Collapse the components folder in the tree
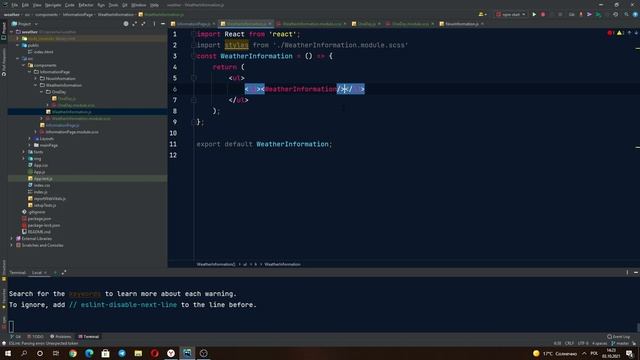Screen dimensions: 640x360 (x=24, y=65)
